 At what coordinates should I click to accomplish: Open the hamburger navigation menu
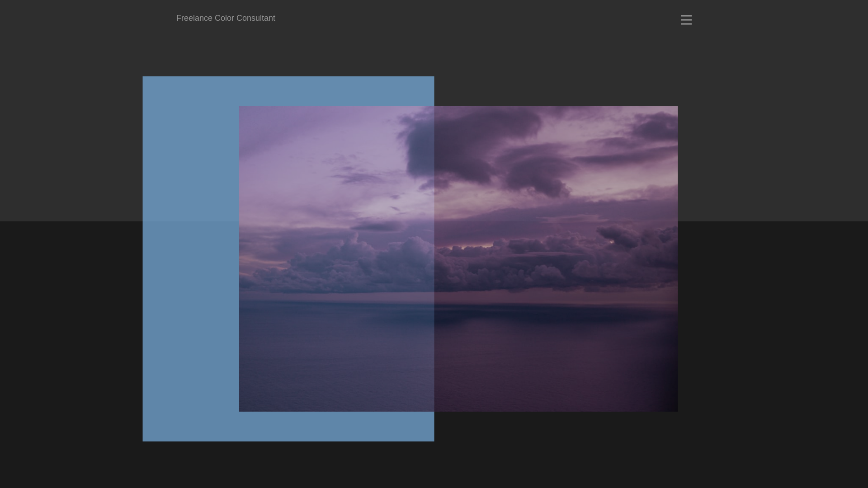(x=686, y=20)
